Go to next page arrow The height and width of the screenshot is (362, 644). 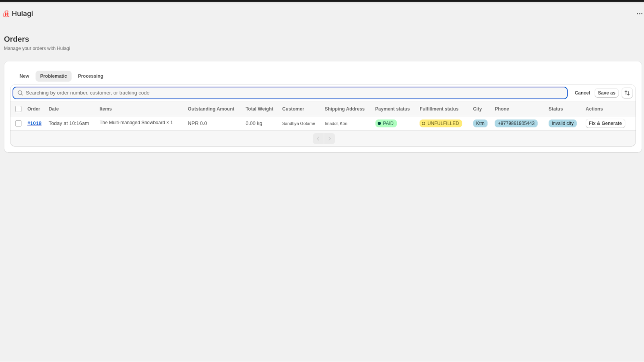coord(330,139)
